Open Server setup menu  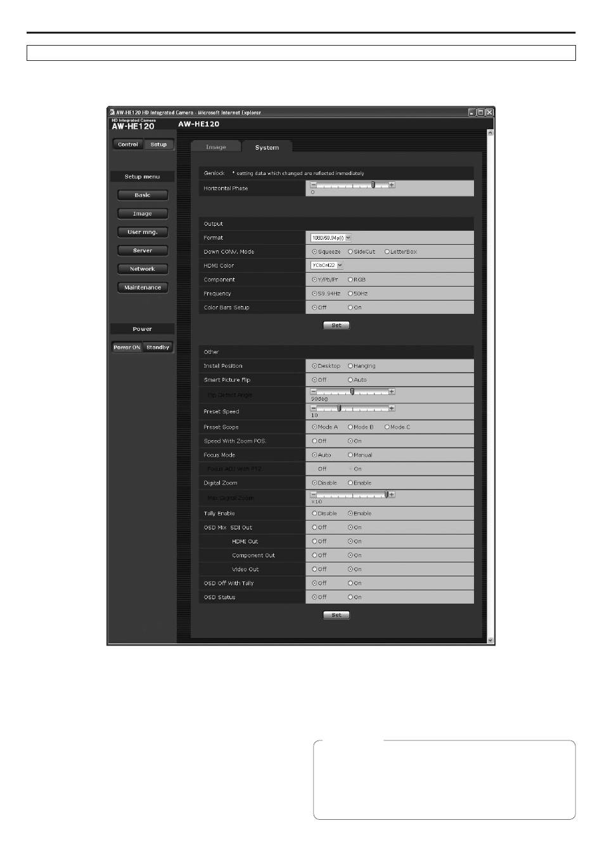pos(143,250)
